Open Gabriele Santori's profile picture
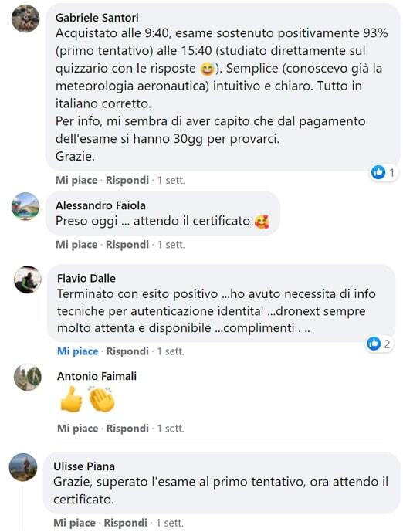The height and width of the screenshot is (532, 403). pyautogui.click(x=25, y=19)
